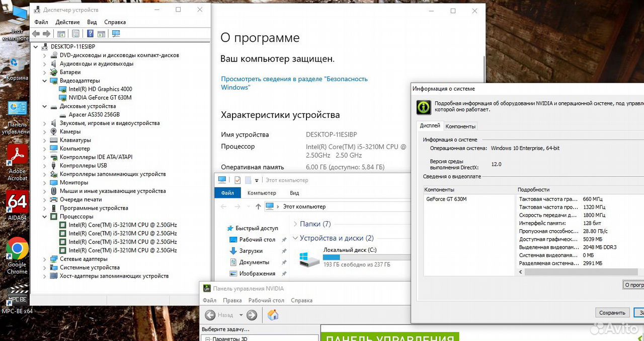Open the Действие menu in Device Manager
The width and height of the screenshot is (644, 341).
tap(67, 22)
